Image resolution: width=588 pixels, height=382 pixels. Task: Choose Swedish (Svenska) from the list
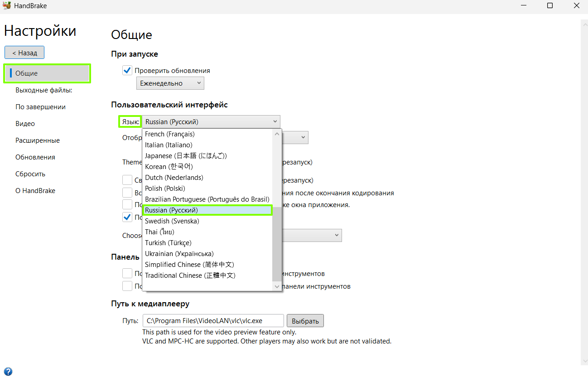[x=208, y=221]
